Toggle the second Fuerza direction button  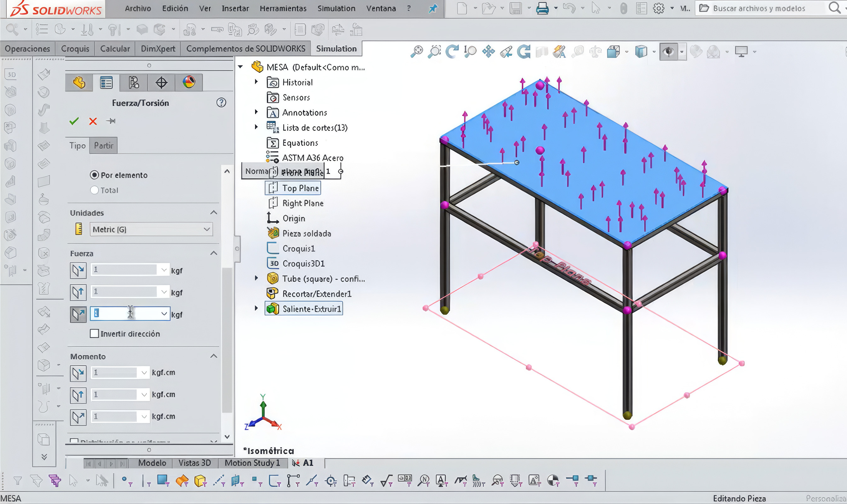pyautogui.click(x=78, y=292)
